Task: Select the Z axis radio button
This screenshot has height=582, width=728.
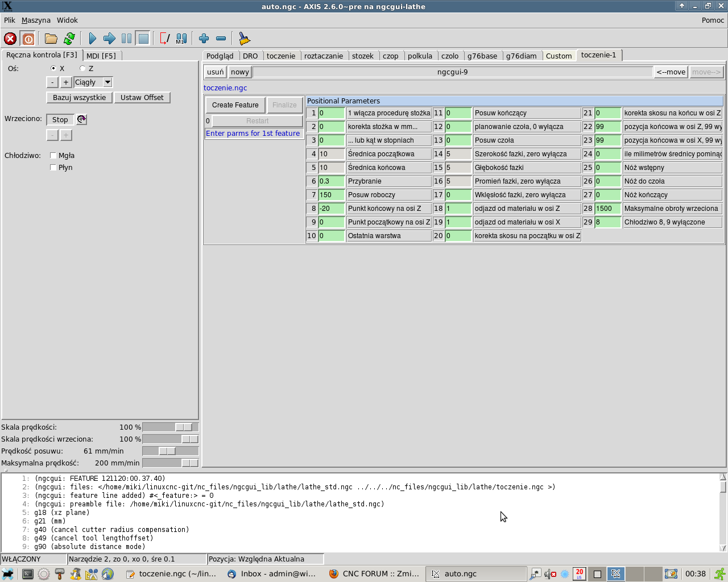Action: [x=82, y=68]
